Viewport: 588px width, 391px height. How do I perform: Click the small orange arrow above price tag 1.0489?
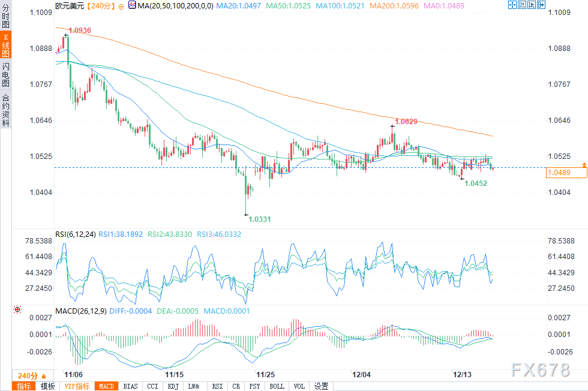(584, 165)
